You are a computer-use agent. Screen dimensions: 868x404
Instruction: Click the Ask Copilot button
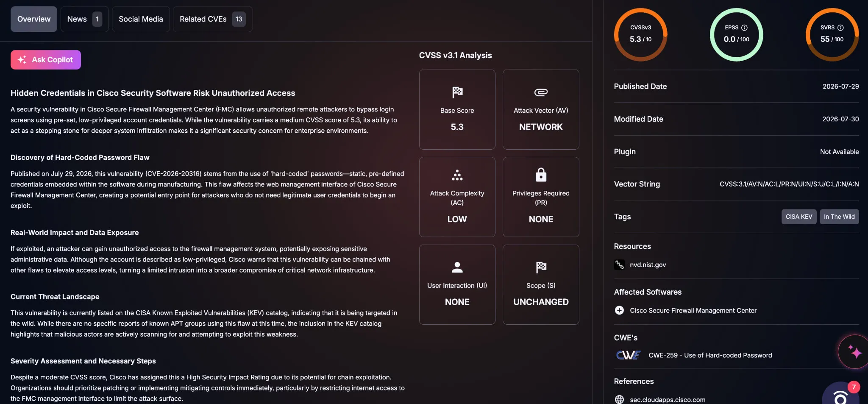click(46, 60)
